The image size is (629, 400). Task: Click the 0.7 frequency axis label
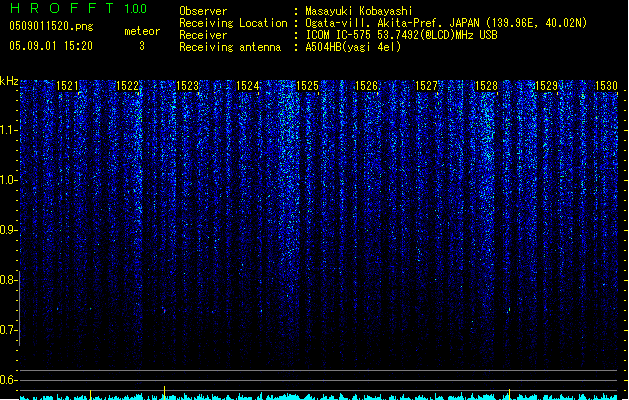(x=9, y=330)
